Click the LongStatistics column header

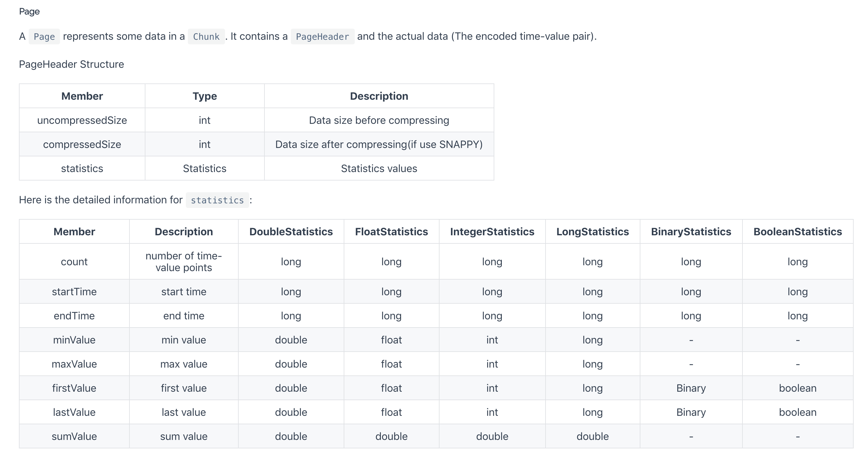[592, 232]
